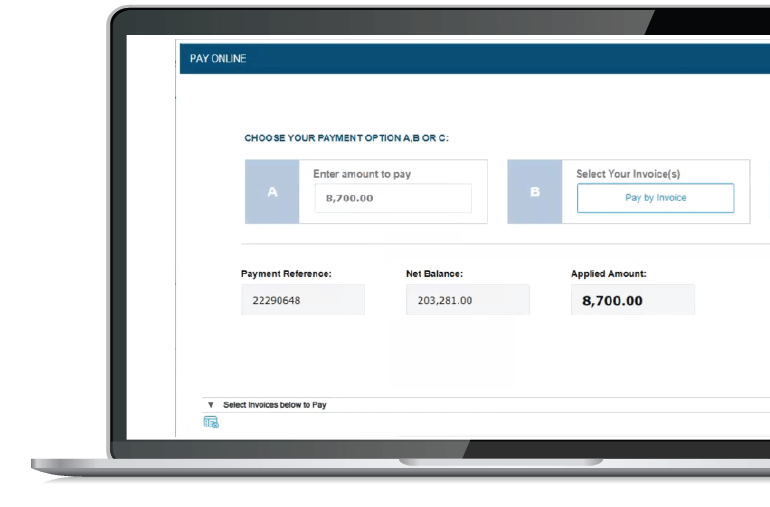
Task: Click the 'Select Your Invoice(s)' label
Action: click(628, 174)
